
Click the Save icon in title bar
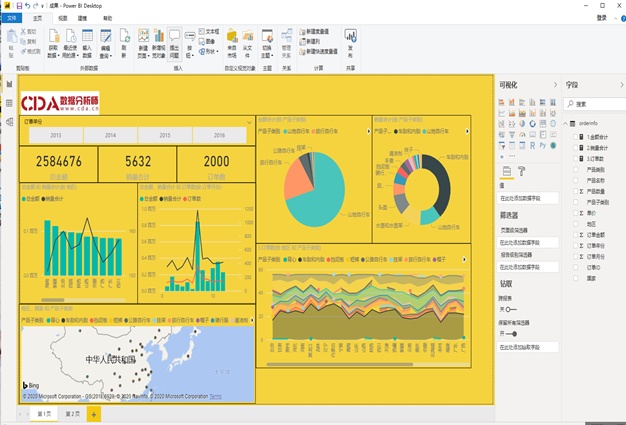[x=19, y=6]
